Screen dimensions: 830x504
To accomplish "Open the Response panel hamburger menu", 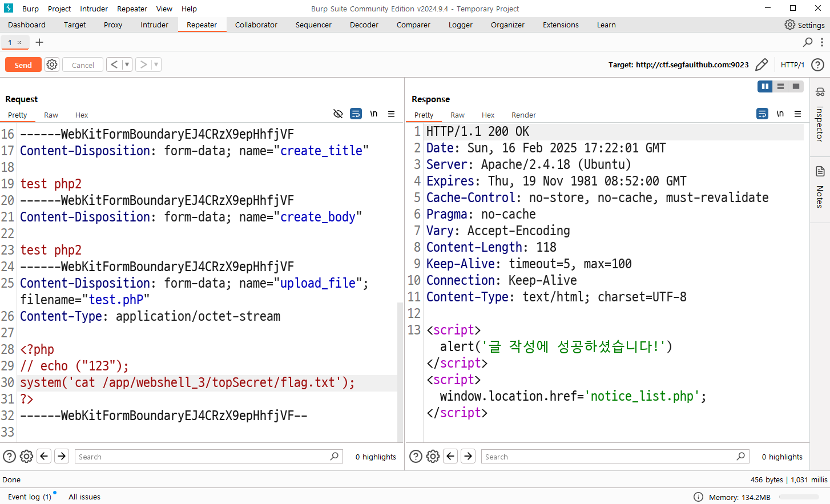I will click(798, 114).
